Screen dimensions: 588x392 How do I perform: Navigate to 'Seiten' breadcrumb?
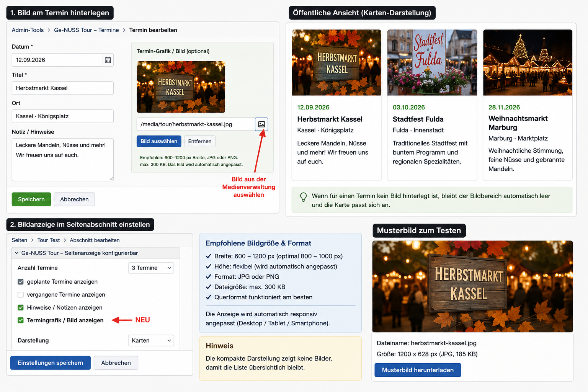click(20, 240)
